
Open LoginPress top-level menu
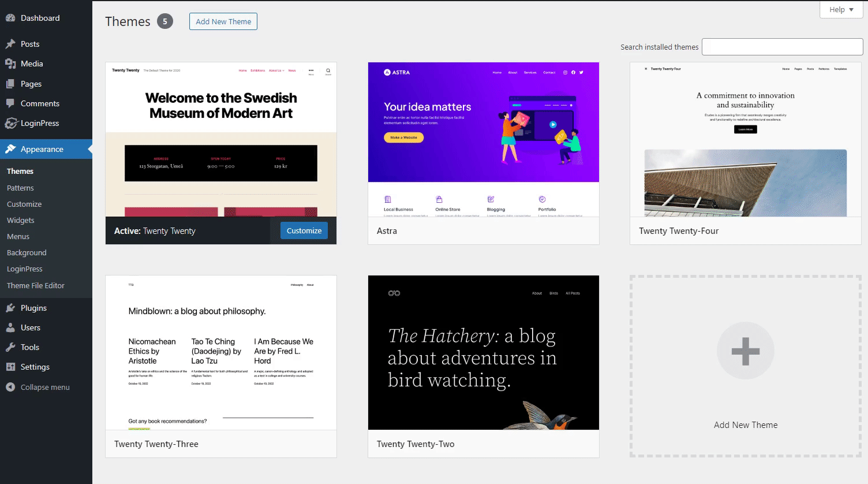point(46,123)
